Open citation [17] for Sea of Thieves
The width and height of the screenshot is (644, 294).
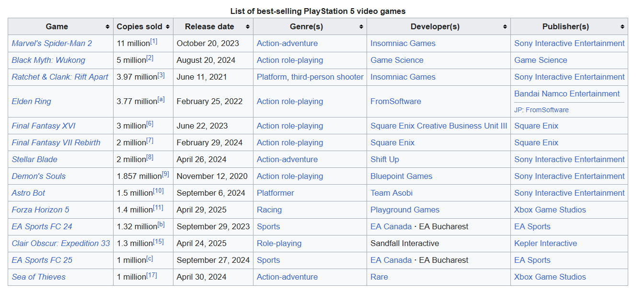pos(151,275)
